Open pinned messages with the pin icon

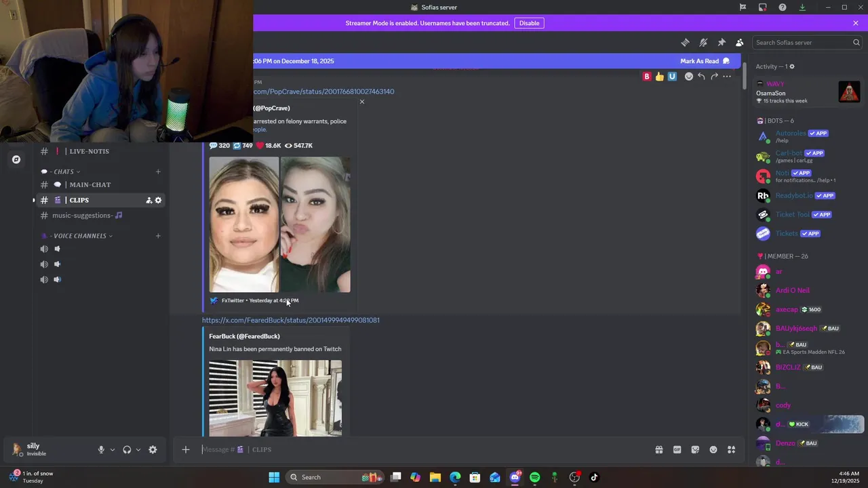click(722, 43)
